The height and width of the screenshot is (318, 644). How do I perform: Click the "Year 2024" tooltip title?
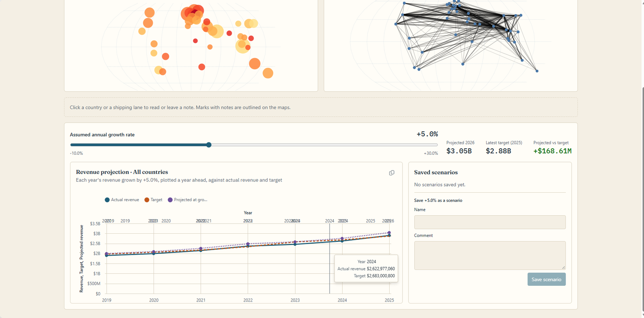[x=367, y=262]
